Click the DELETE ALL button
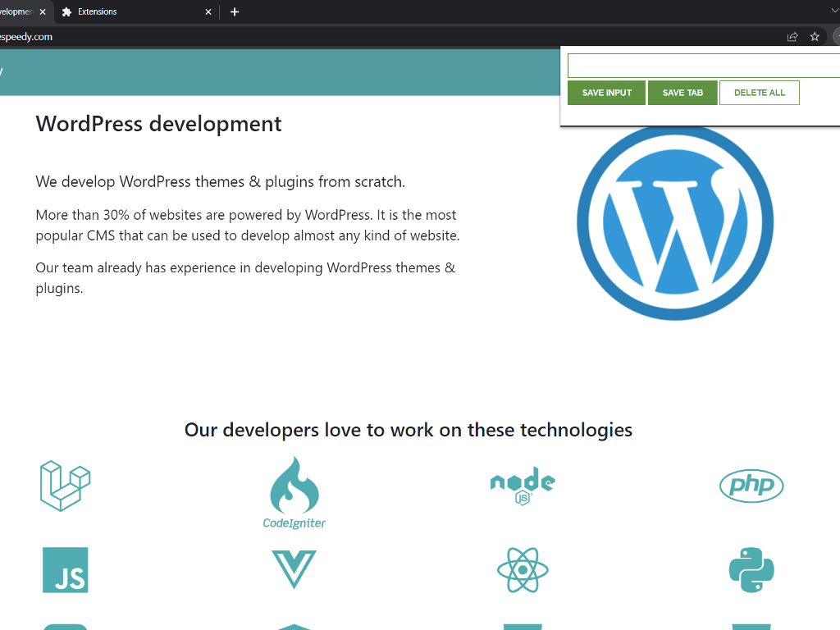Screen dimensions: 840x630 759,93
